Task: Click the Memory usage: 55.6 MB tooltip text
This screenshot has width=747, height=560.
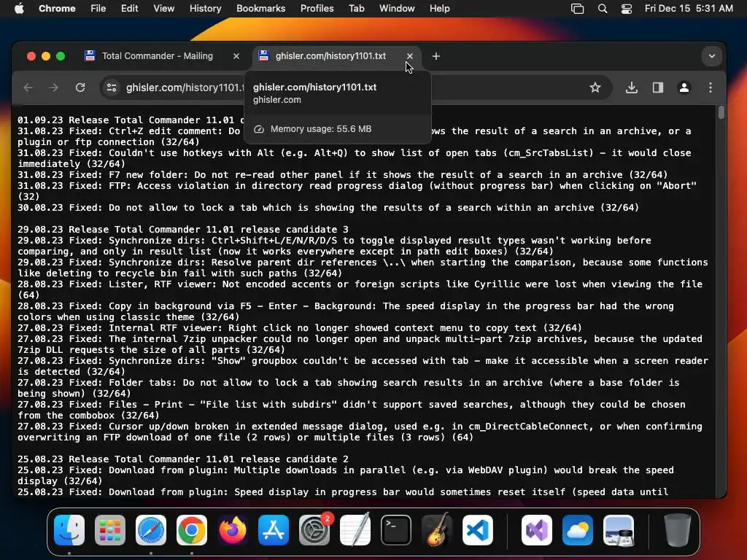Action: tap(321, 129)
